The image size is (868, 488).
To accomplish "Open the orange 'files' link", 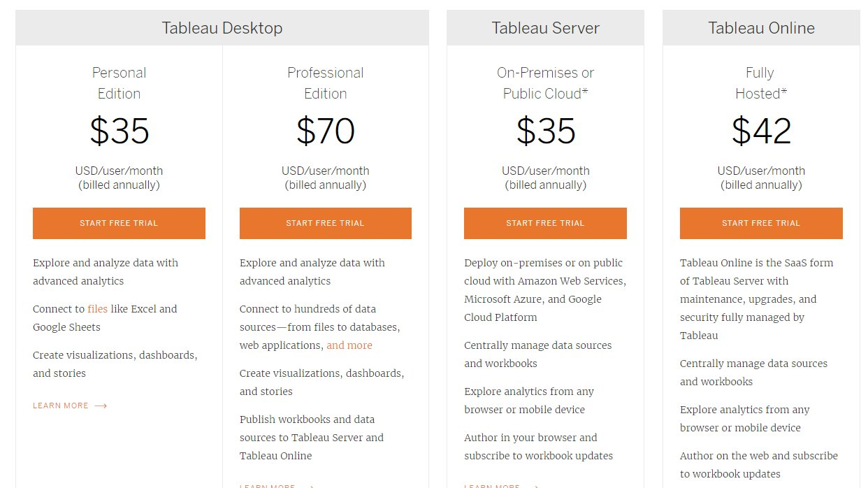I will click(97, 309).
